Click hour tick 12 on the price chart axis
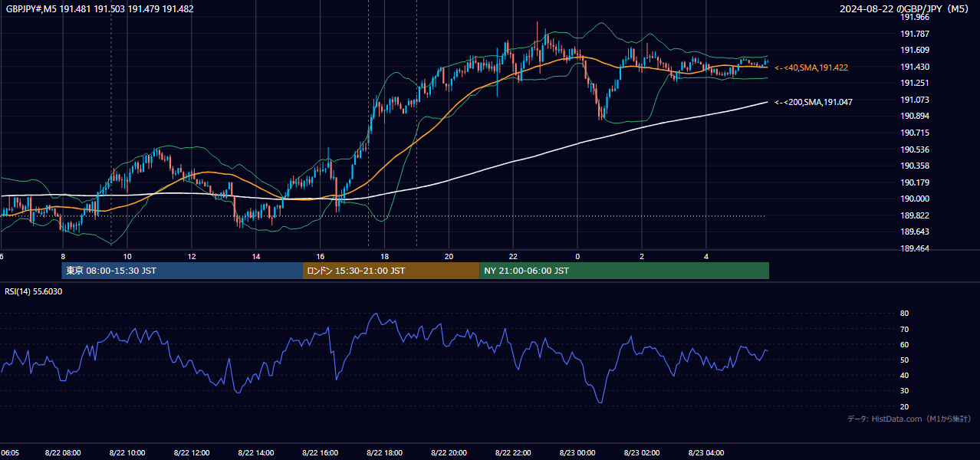The width and height of the screenshot is (980, 460). point(192,256)
